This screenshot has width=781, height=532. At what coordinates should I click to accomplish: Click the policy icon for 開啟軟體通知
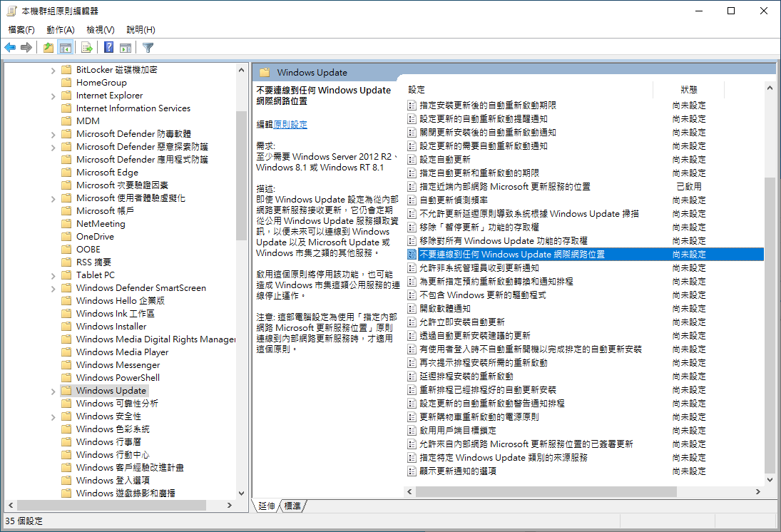412,308
